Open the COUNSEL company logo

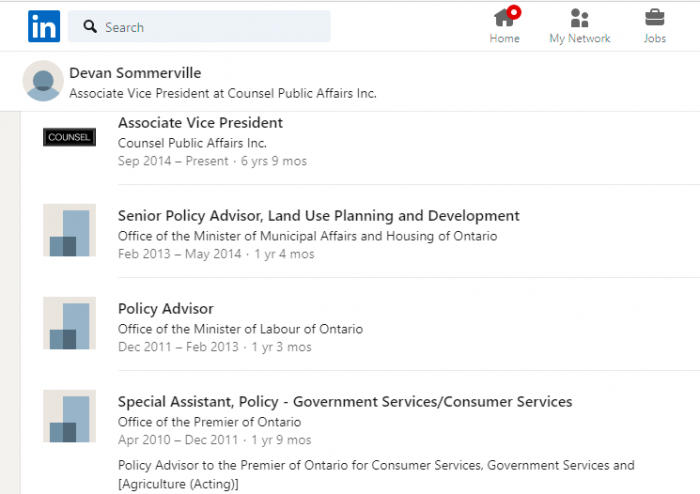tap(69, 137)
